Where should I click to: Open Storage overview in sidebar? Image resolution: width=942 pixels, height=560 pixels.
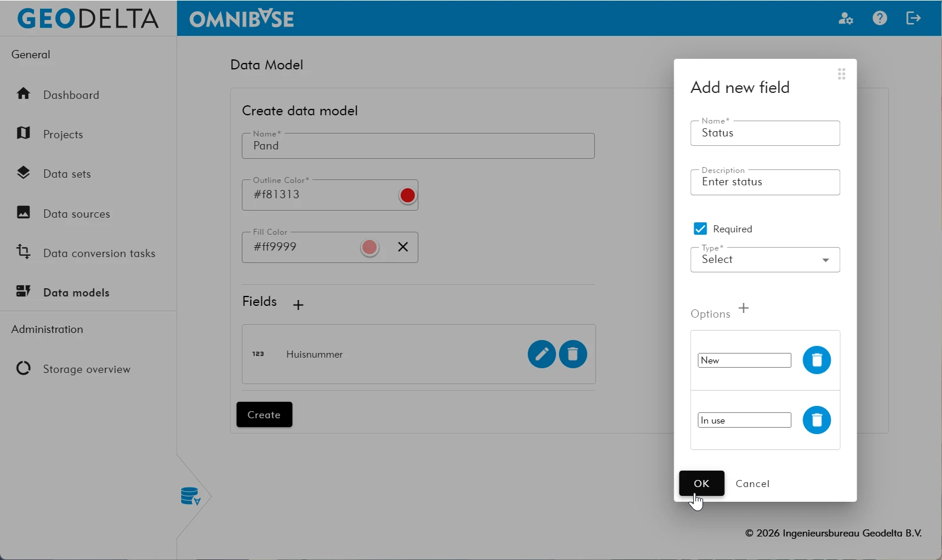pyautogui.click(x=86, y=369)
